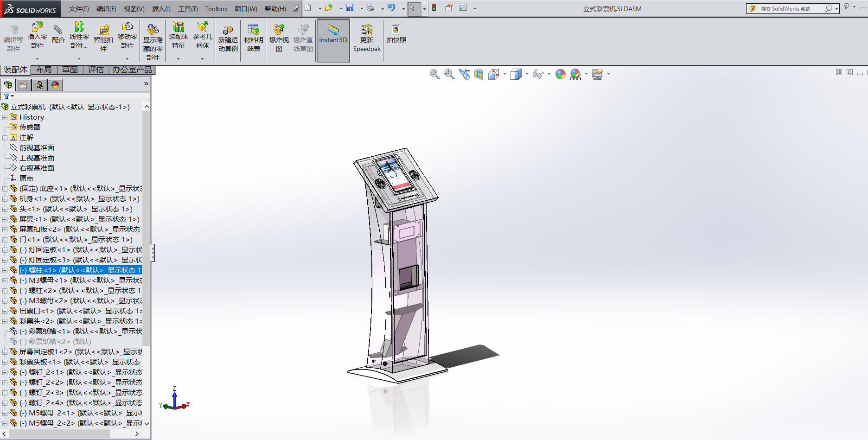
Task: Open the FeatureManager design tree tab
Action: (8, 85)
